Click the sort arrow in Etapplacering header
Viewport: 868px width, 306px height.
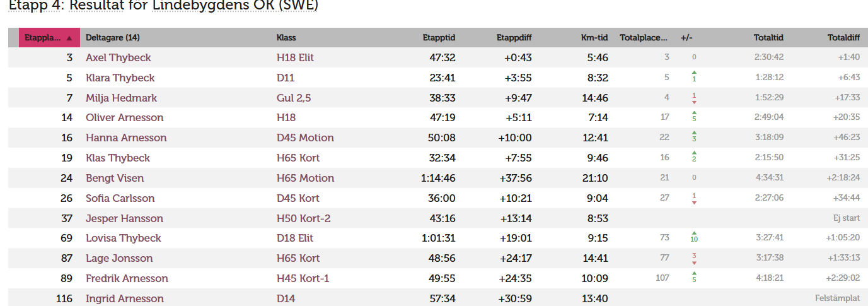tap(69, 38)
